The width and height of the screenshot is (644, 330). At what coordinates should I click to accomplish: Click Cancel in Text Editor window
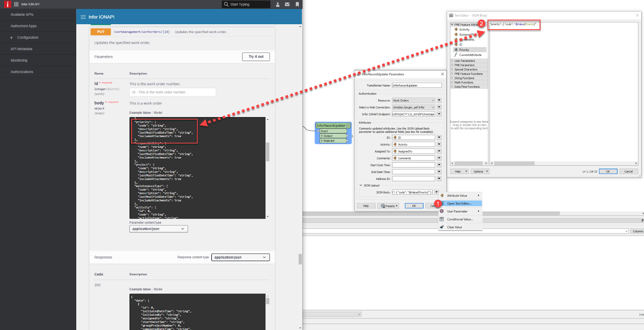click(x=628, y=171)
